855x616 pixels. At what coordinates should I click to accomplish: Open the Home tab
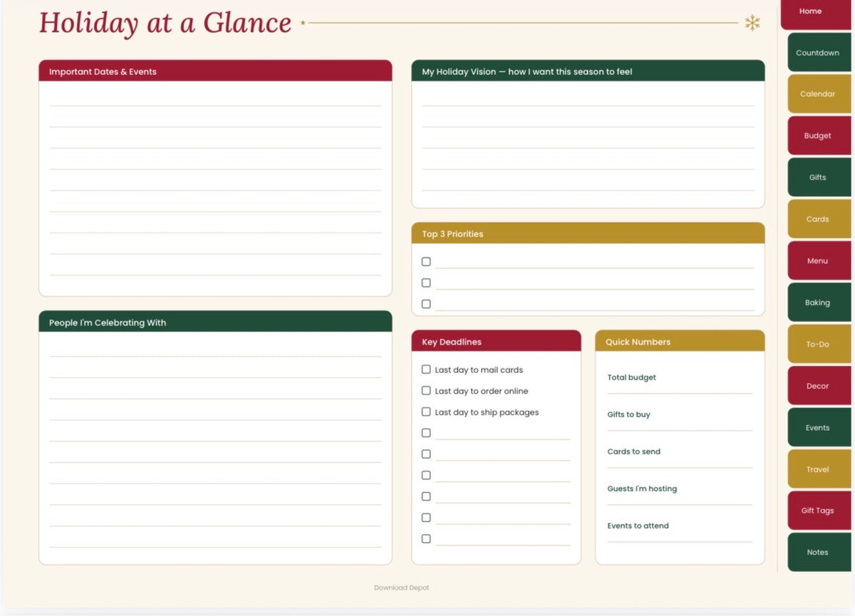pos(817,13)
